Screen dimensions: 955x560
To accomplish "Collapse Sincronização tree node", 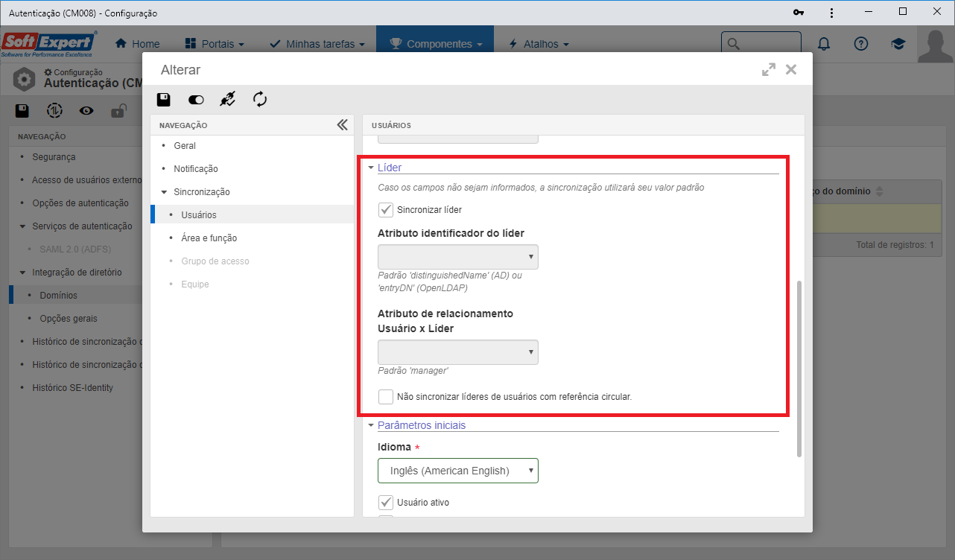I will 164,192.
